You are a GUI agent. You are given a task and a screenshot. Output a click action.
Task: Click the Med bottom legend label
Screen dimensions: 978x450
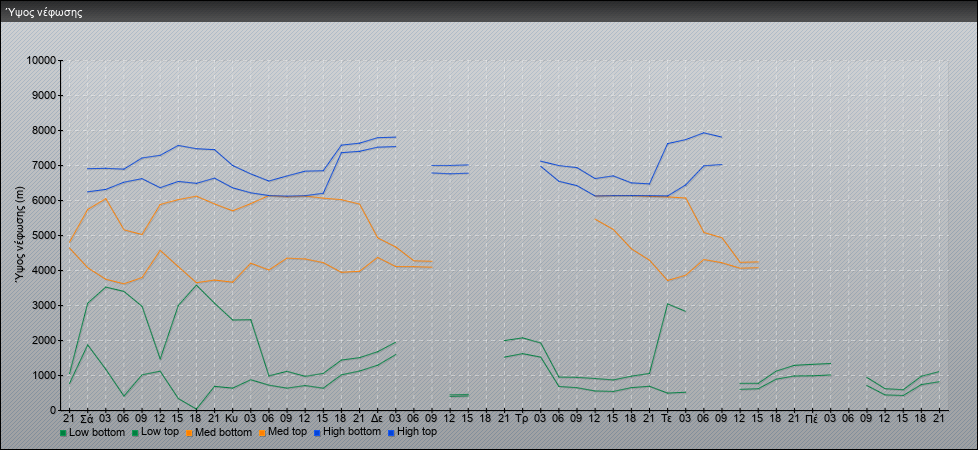223,432
